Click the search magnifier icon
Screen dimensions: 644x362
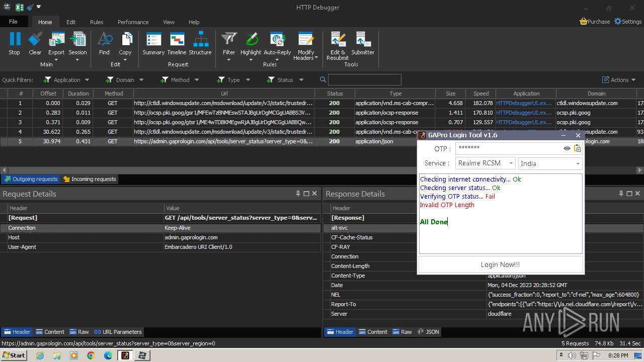(323, 79)
